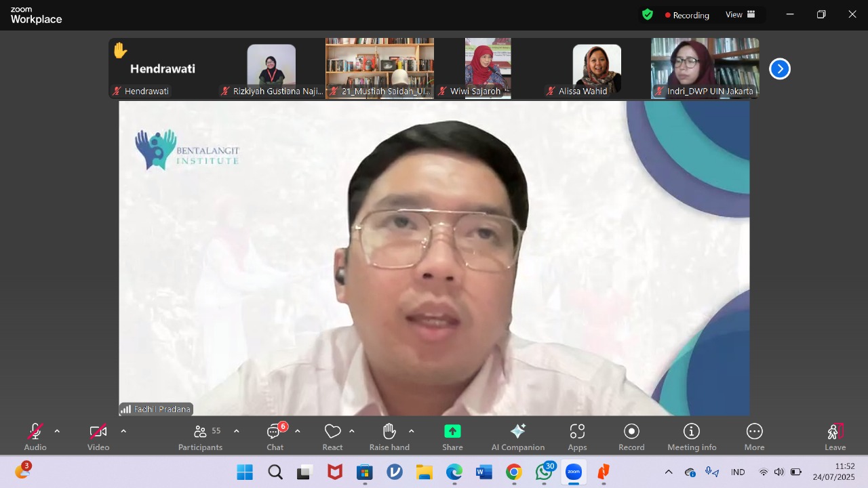Open microphone tray icon
Image resolution: width=868 pixels, height=488 pixels.
point(711,472)
